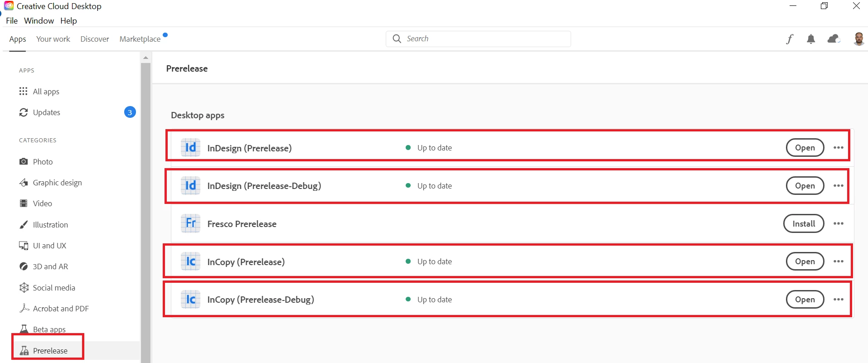Click the 3D and AR icon
Viewport: 868px width, 363px height.
click(x=24, y=266)
